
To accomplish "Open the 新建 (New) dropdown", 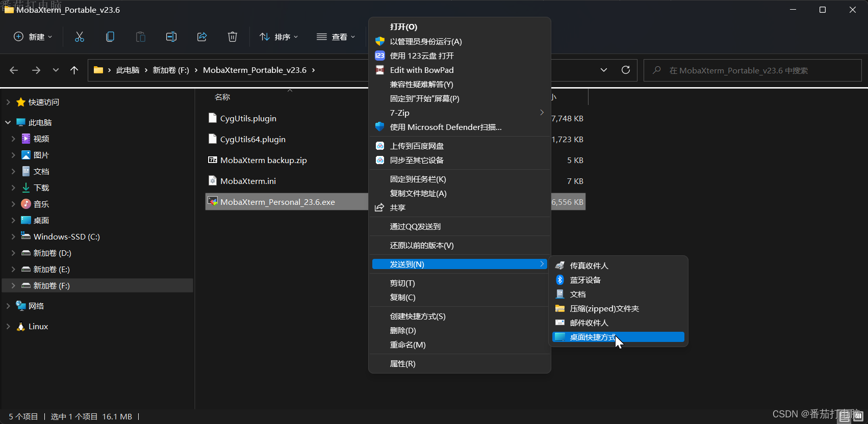I will click(x=33, y=37).
